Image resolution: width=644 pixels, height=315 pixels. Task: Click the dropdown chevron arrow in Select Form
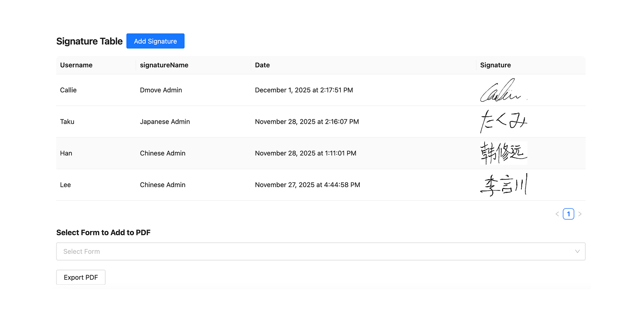pyautogui.click(x=577, y=252)
